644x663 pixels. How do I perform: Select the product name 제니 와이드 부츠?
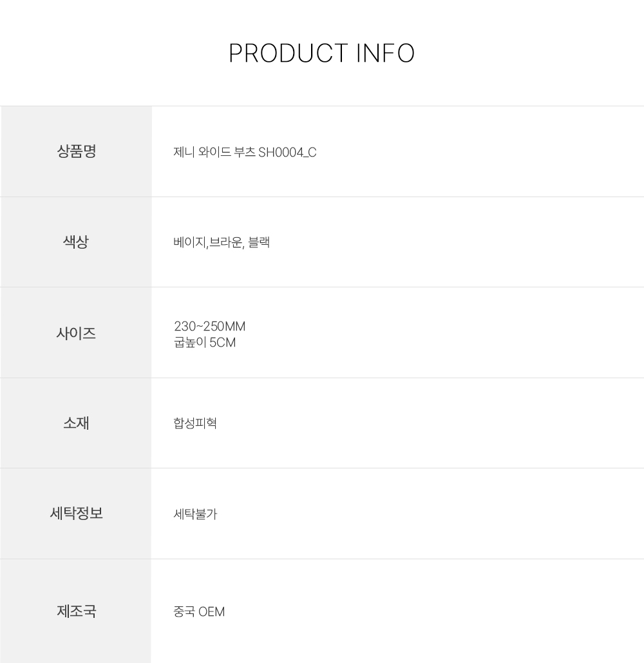pos(214,153)
